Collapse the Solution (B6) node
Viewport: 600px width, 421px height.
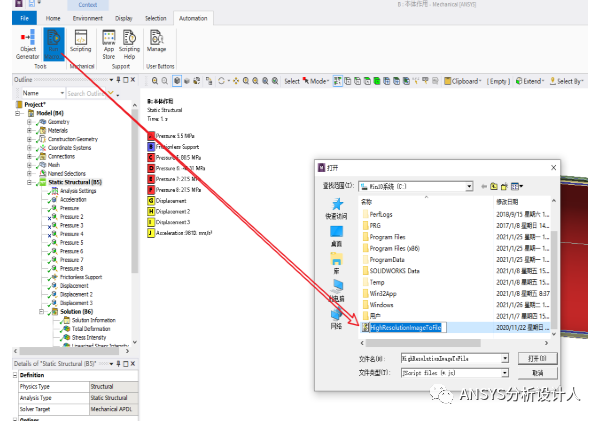tap(41, 312)
